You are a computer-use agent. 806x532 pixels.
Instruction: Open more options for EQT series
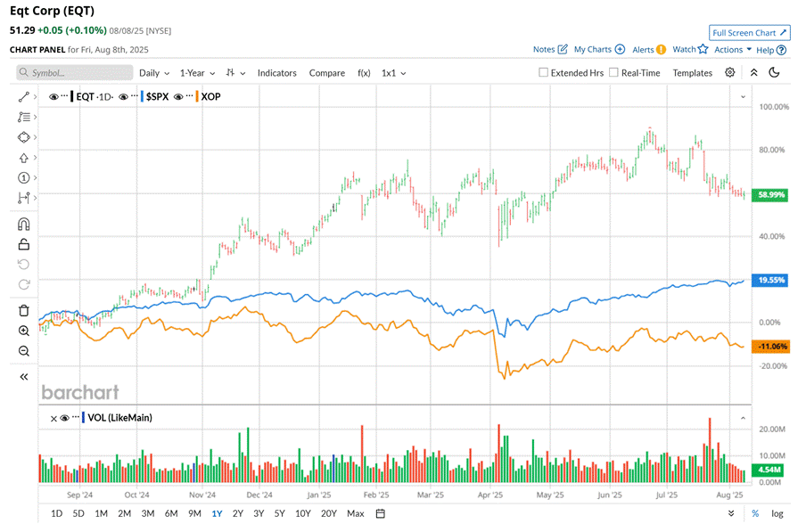pyautogui.click(x=65, y=96)
